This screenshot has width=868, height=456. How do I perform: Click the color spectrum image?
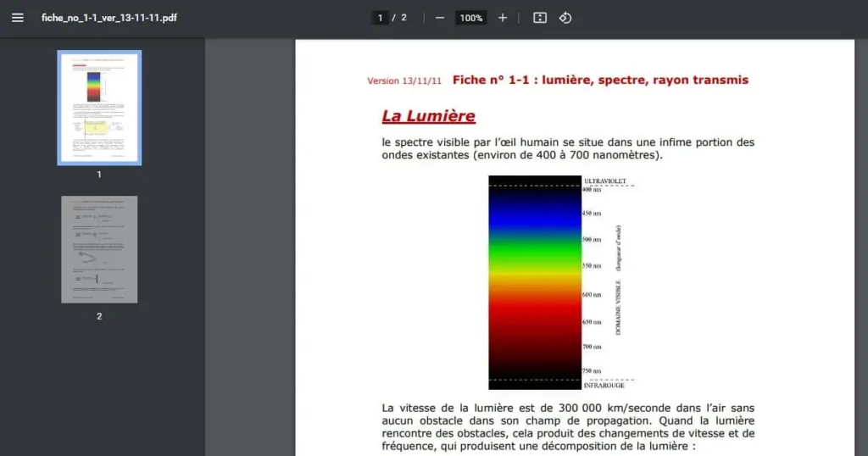tap(535, 282)
